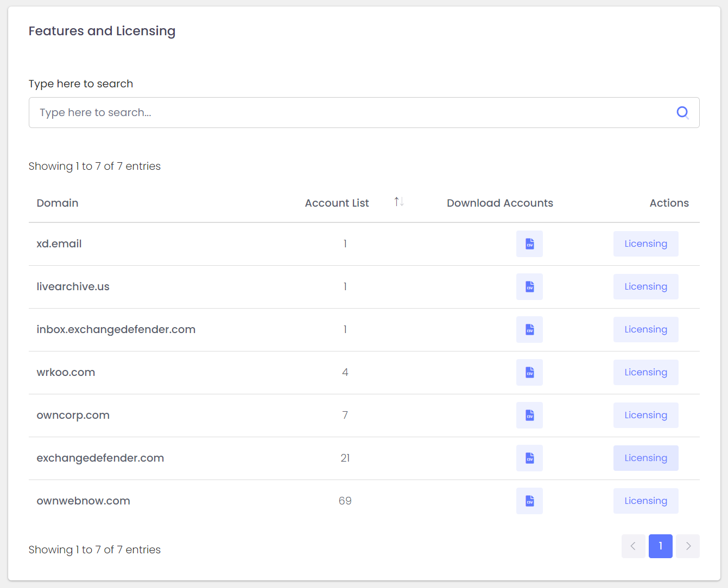Sort by Account List arrows
The width and height of the screenshot is (728, 588).
click(399, 202)
